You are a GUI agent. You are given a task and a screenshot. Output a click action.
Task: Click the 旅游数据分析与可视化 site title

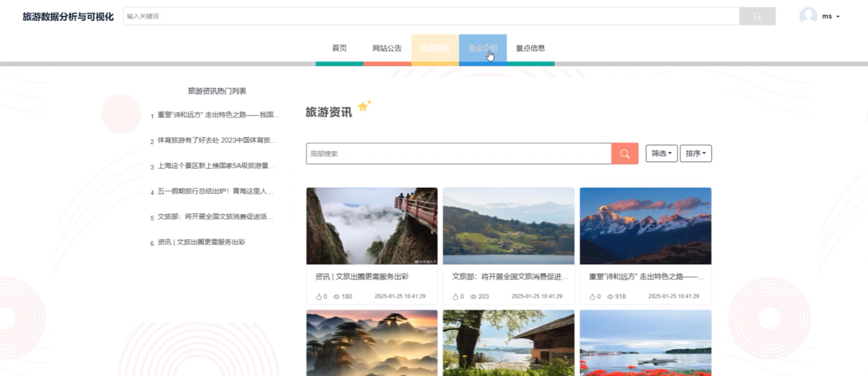tap(68, 16)
